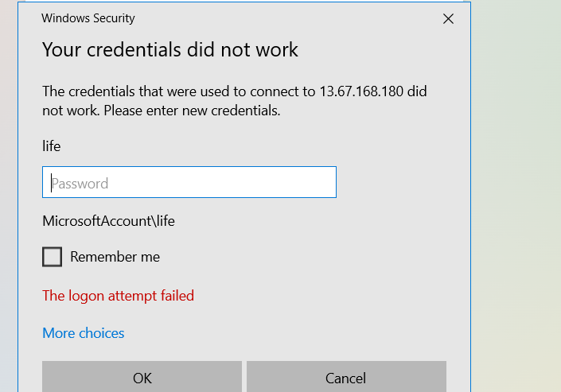Click "Please enter new credentials" sentence
561x392 pixels.
(192, 111)
